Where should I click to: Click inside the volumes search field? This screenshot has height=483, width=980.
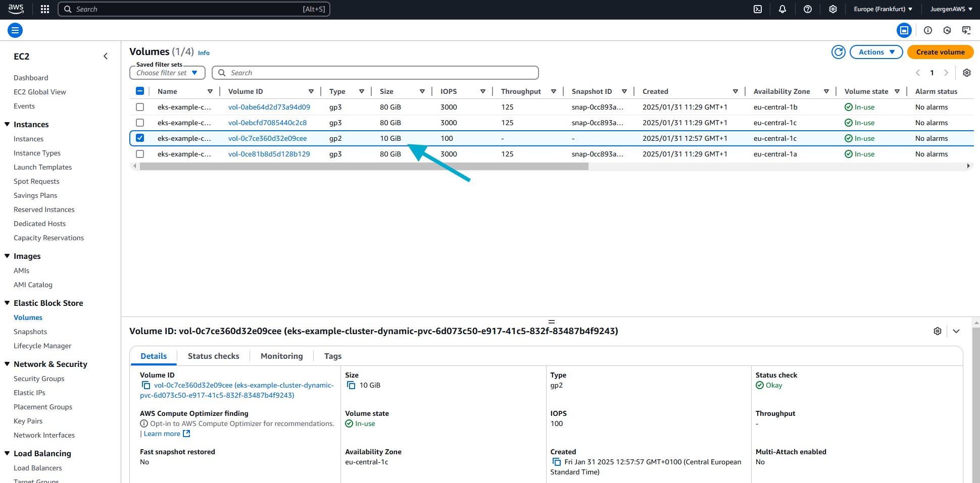(x=374, y=72)
